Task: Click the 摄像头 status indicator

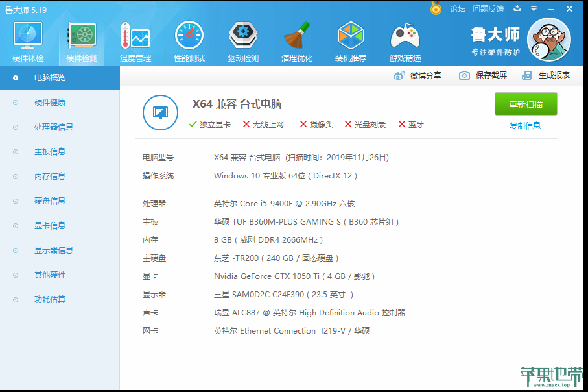Action: click(x=316, y=124)
